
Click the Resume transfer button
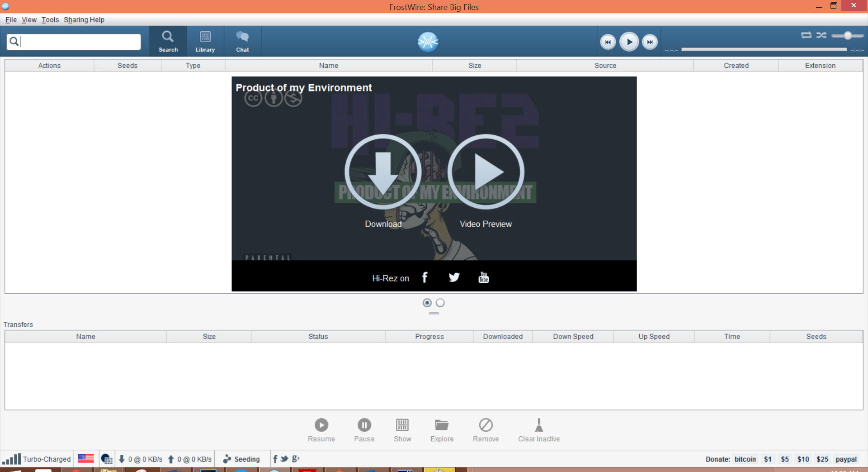point(321,430)
